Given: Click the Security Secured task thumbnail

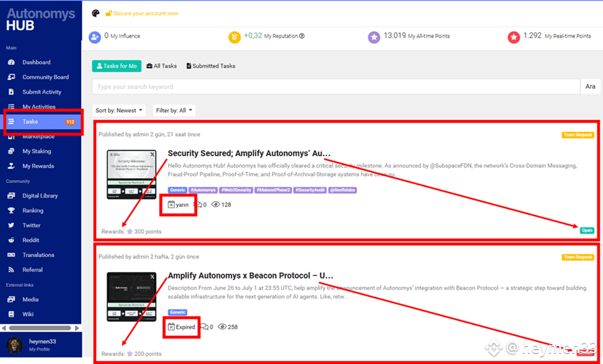Looking at the screenshot, I should 131,175.
